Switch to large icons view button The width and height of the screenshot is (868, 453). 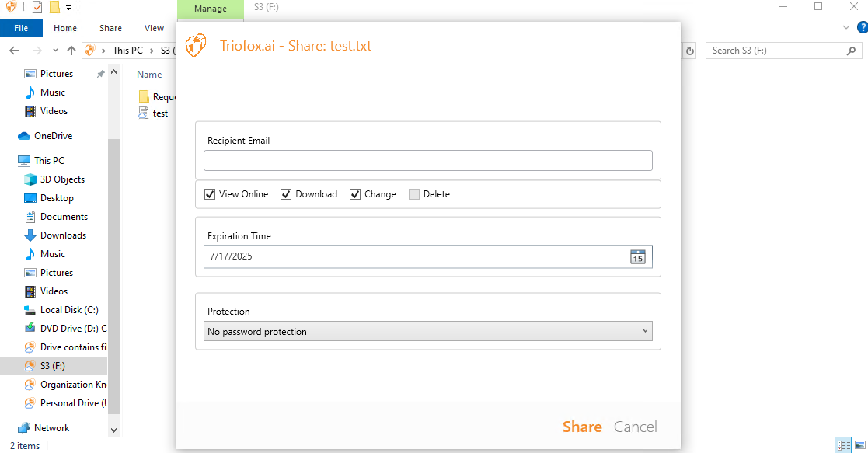point(859,444)
